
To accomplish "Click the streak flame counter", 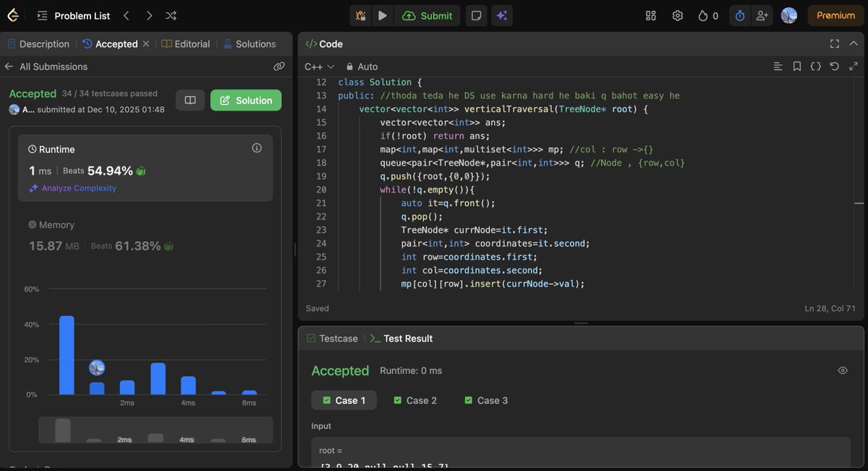I will pyautogui.click(x=708, y=15).
